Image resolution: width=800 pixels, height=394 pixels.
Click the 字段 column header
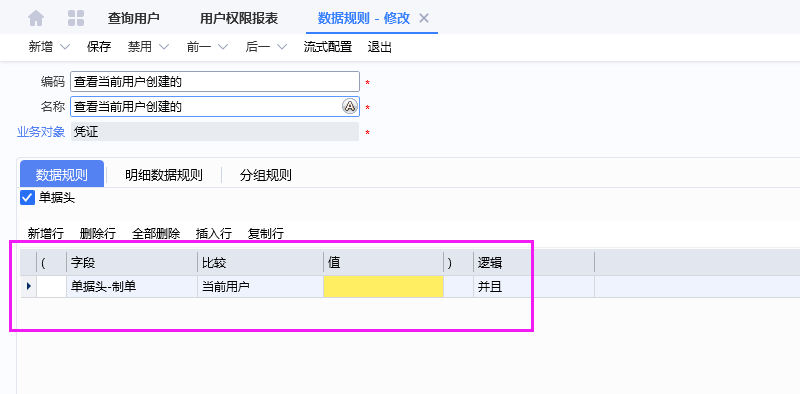tap(132, 263)
